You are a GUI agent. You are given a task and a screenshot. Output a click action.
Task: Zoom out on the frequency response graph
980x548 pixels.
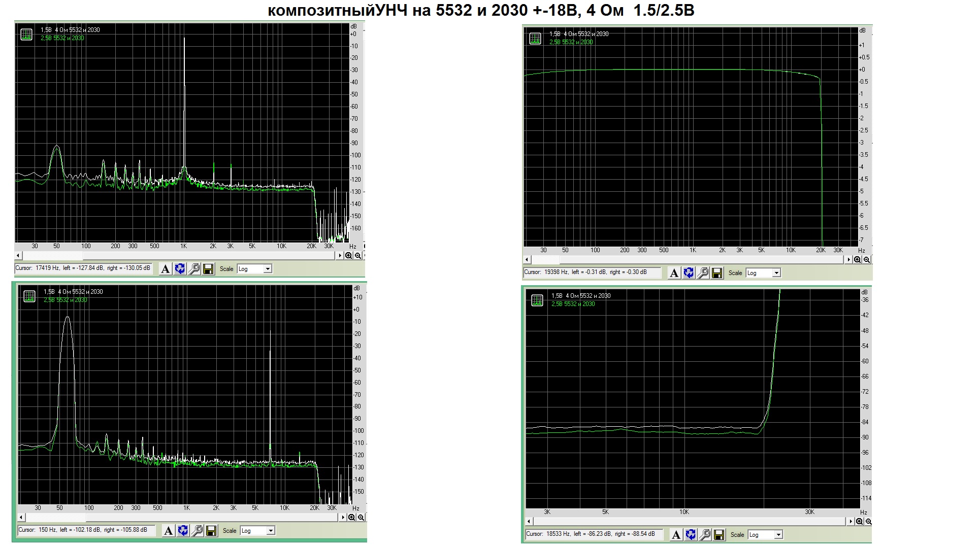[x=867, y=260]
